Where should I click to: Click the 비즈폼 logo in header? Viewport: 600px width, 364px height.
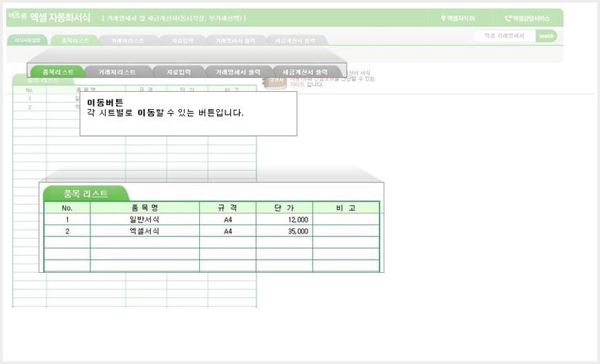17,16
